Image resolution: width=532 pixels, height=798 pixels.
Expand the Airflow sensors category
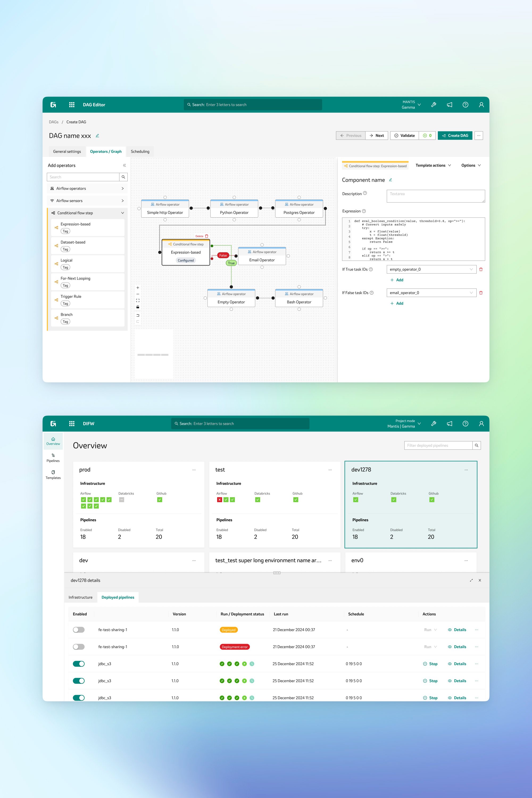[122, 201]
